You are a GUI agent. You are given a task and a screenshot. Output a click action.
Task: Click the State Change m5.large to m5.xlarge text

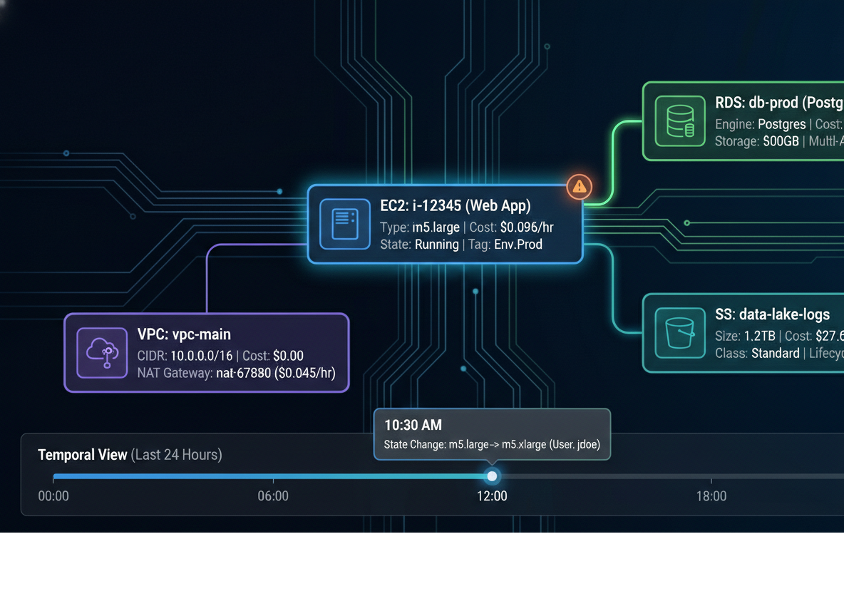pos(492,445)
